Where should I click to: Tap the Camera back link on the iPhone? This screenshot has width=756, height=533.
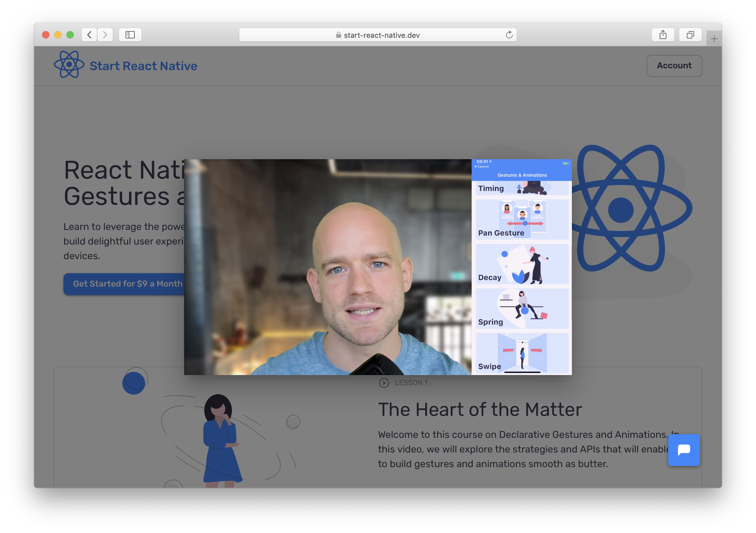click(x=482, y=167)
